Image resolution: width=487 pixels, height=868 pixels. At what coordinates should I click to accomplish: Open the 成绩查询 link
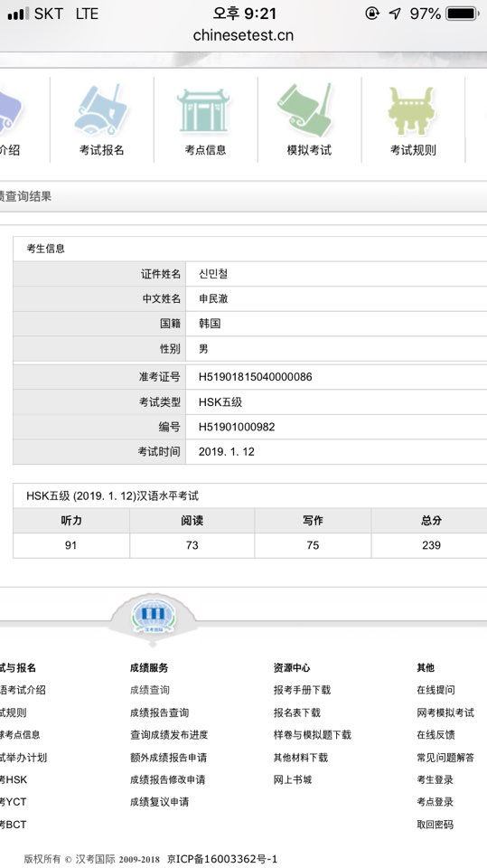[150, 690]
